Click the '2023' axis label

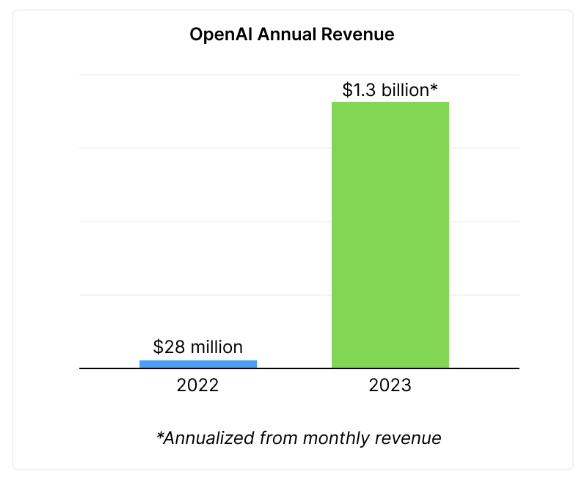pos(390,385)
